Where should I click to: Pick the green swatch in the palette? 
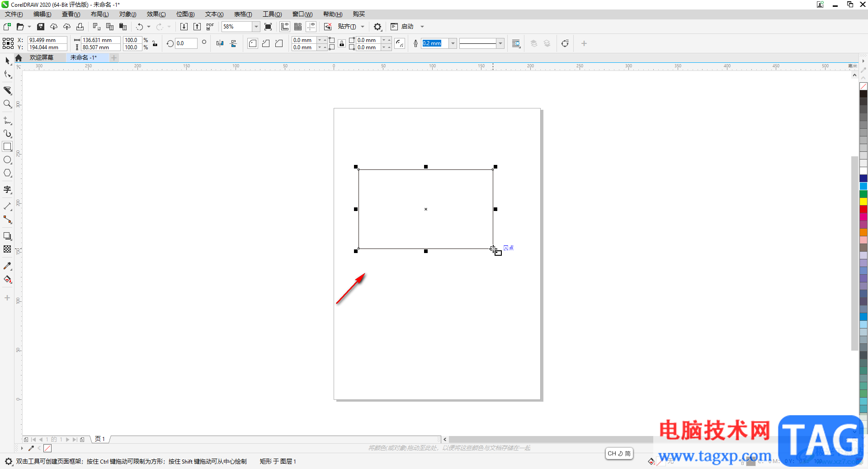coord(863,194)
